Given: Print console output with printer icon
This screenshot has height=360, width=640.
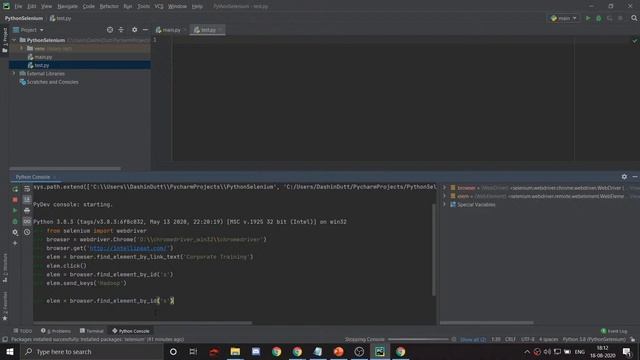Looking at the screenshot, I should [x=27, y=211].
